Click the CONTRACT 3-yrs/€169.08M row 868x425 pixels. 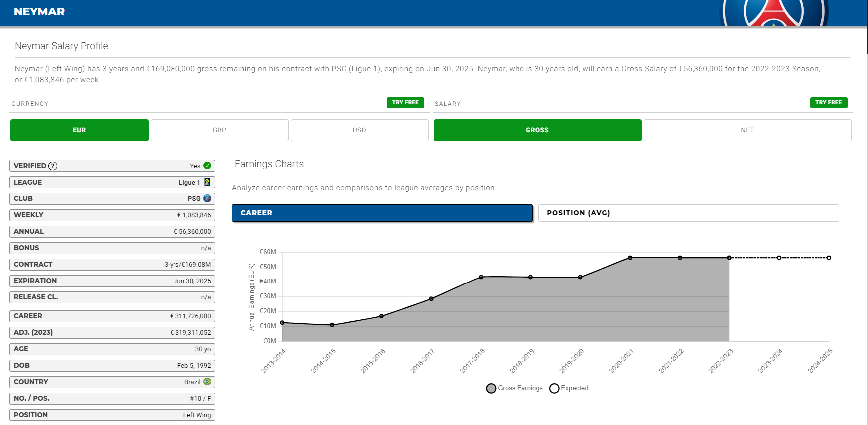coord(112,265)
